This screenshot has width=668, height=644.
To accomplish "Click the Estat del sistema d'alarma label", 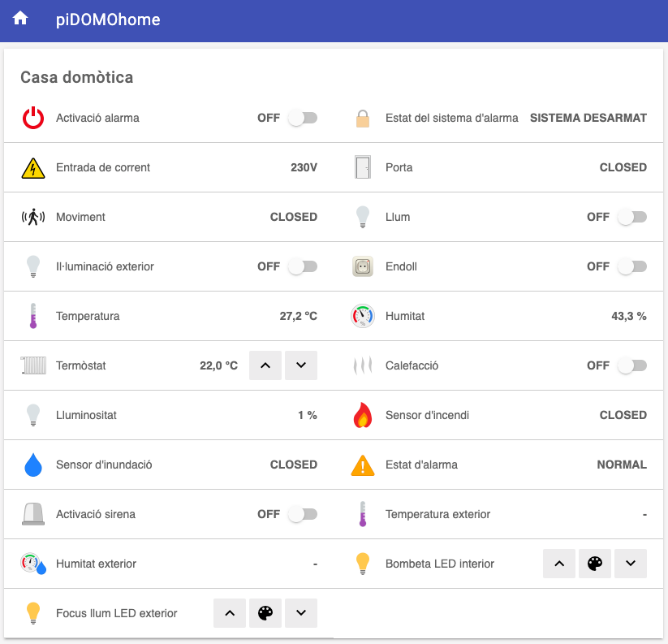I will 451,119.
